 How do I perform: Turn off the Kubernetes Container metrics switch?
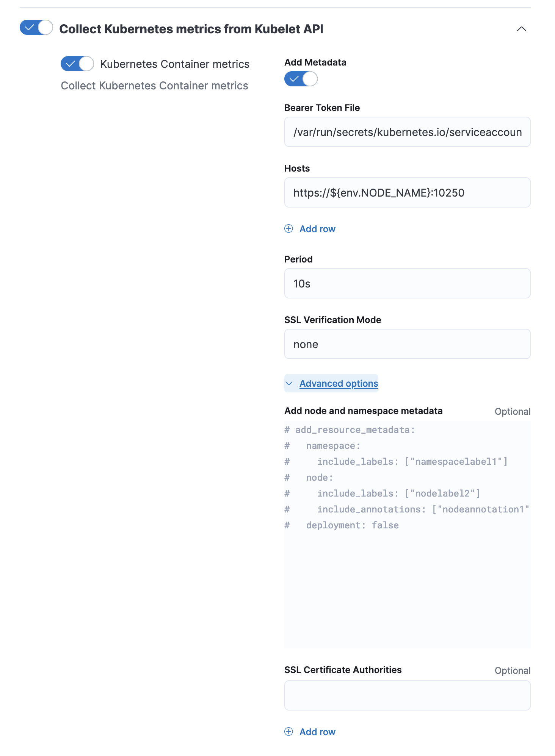(x=77, y=64)
